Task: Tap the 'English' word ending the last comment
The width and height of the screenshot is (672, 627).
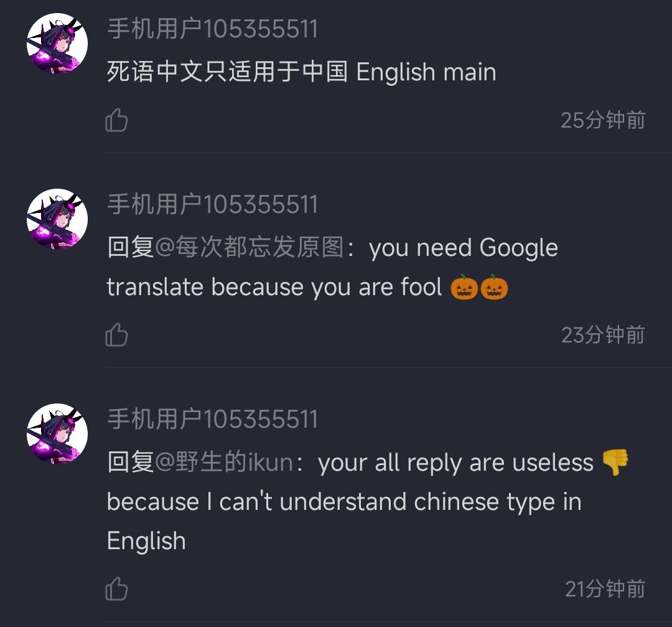Action: click(x=146, y=541)
